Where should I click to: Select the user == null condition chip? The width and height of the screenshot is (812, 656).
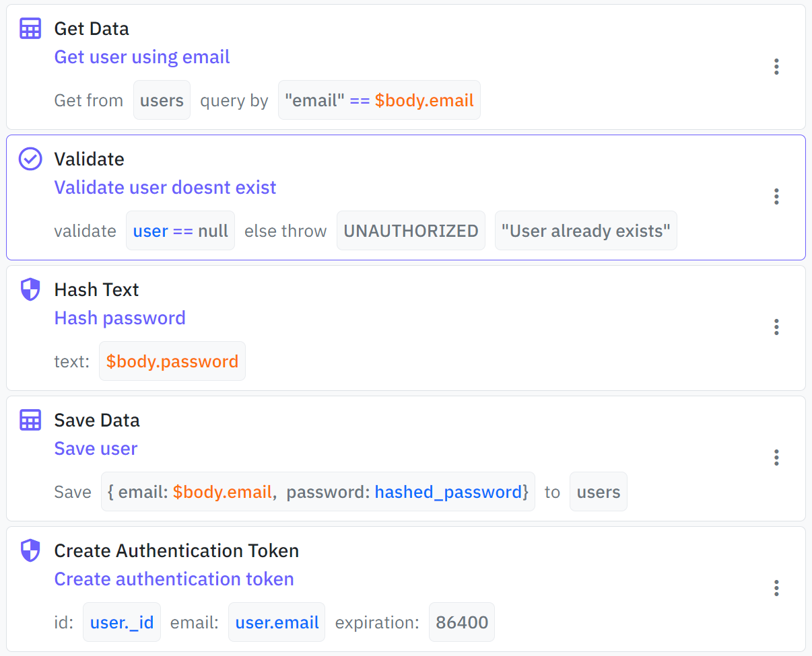[x=180, y=230]
